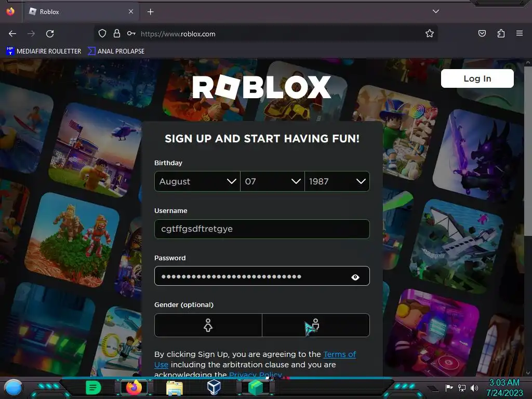This screenshot has width=532, height=399.
Task: Open the Save to Pocket icon
Action: tap(482, 34)
